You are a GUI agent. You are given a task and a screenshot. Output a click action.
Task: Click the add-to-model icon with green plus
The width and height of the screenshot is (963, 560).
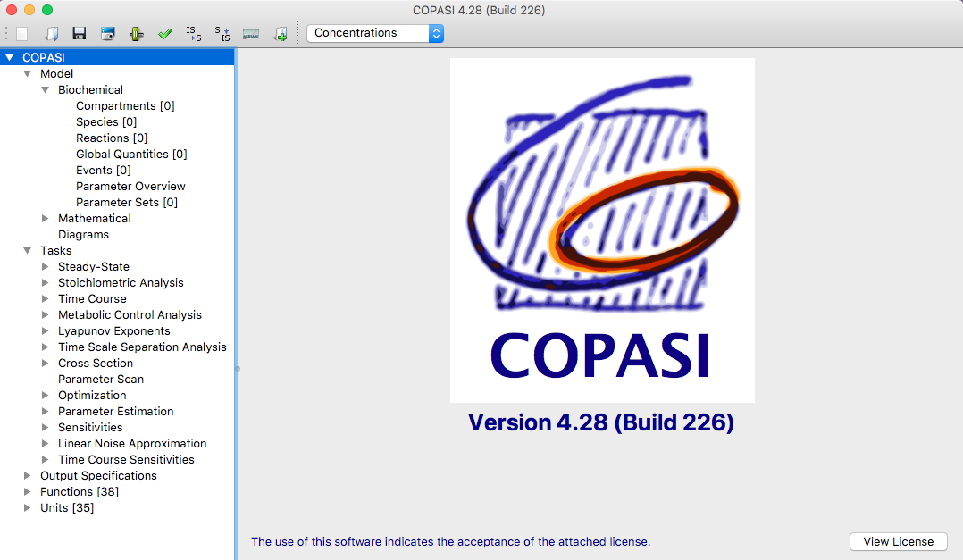pos(281,34)
